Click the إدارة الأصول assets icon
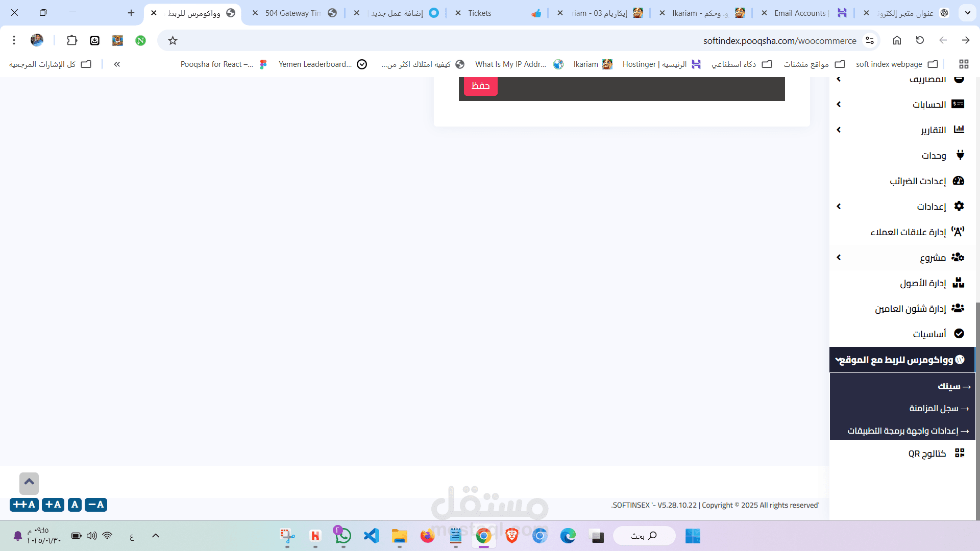The width and height of the screenshot is (980, 551). tap(958, 283)
